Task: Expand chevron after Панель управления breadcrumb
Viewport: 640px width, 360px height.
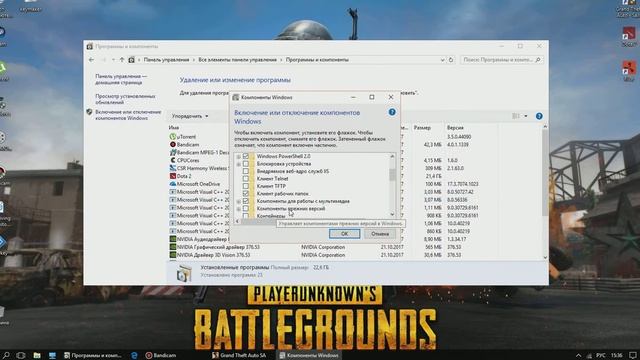Action: pos(194,60)
